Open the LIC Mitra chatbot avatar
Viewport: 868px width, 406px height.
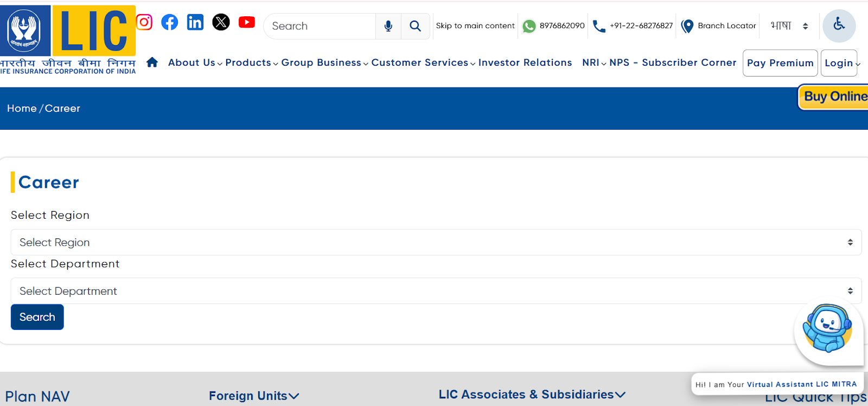[x=827, y=328]
